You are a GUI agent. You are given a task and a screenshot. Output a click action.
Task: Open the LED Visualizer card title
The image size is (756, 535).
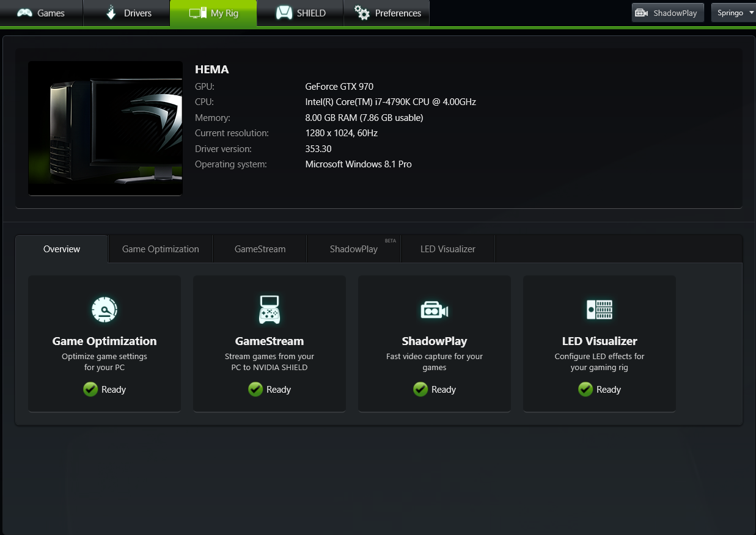[600, 341]
